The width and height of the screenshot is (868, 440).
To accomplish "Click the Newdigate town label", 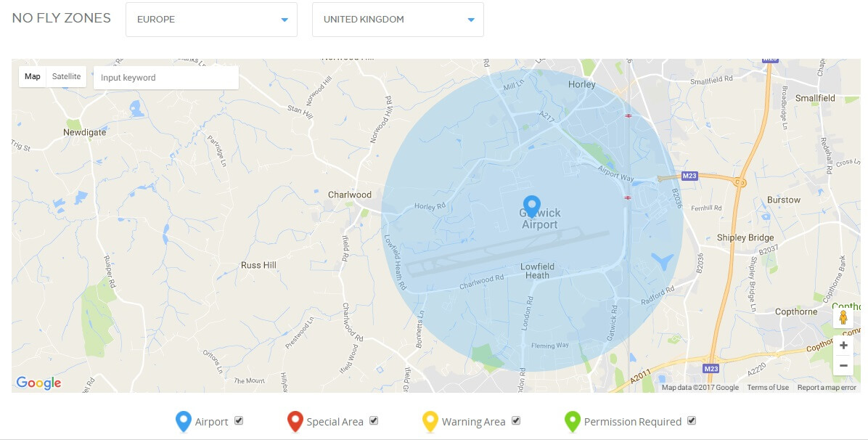I will [x=84, y=132].
